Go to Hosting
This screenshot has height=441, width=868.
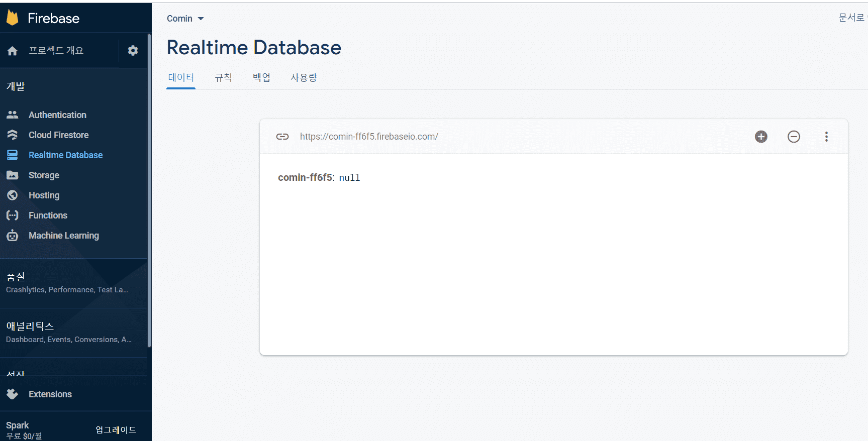click(x=44, y=195)
